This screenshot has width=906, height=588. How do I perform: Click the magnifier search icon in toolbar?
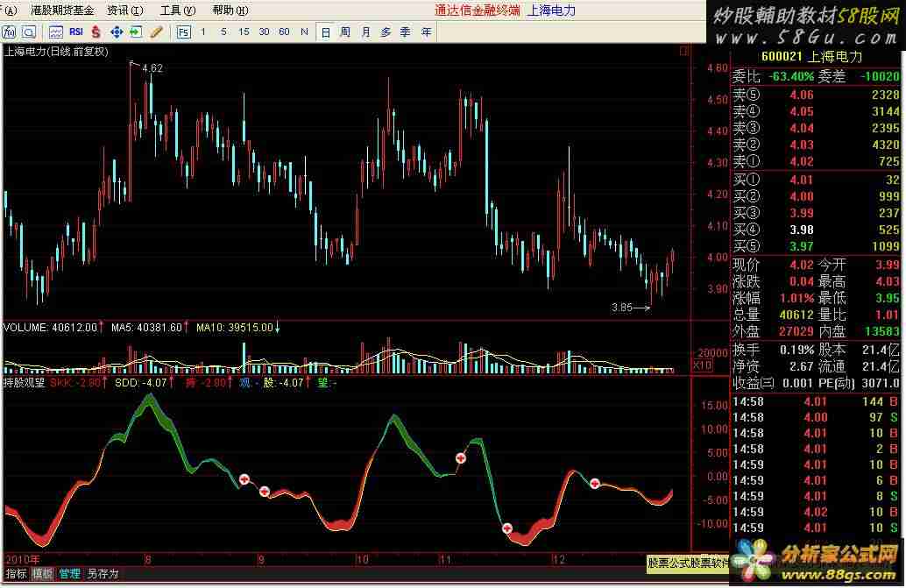point(29,32)
